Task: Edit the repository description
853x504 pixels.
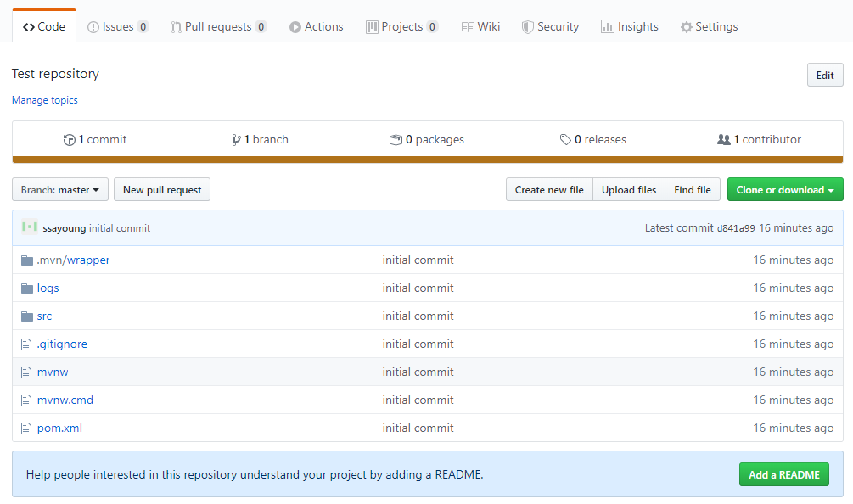Action: pyautogui.click(x=825, y=75)
